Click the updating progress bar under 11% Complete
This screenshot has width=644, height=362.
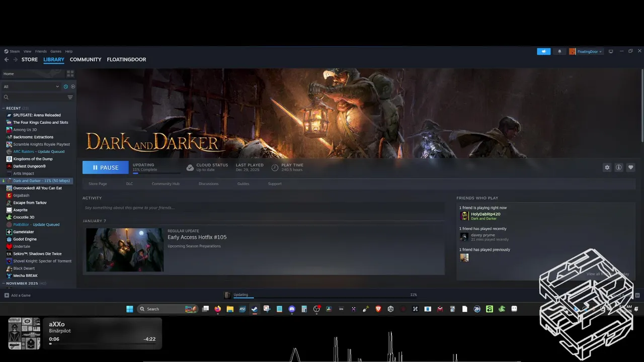[x=156, y=173]
